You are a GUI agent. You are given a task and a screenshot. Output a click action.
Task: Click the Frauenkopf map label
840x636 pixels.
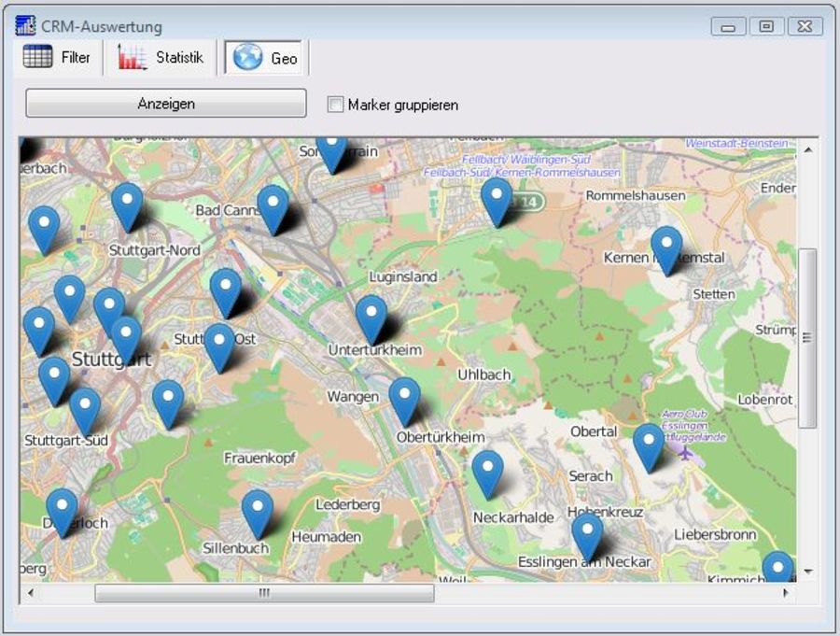click(259, 459)
